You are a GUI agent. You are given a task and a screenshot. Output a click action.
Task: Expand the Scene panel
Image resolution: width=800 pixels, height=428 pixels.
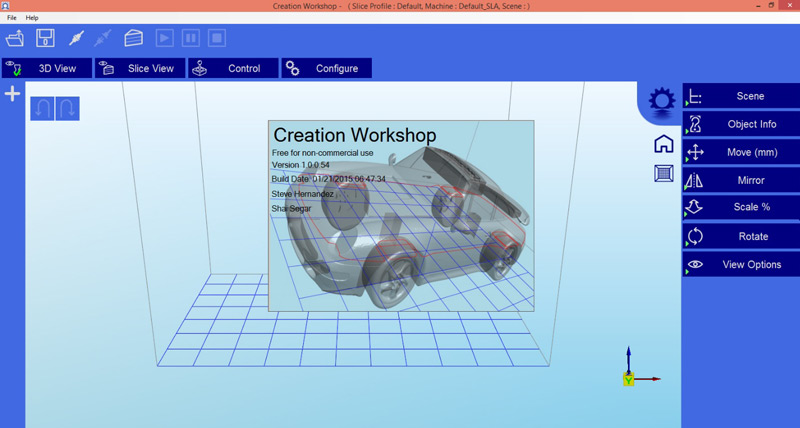(x=741, y=96)
